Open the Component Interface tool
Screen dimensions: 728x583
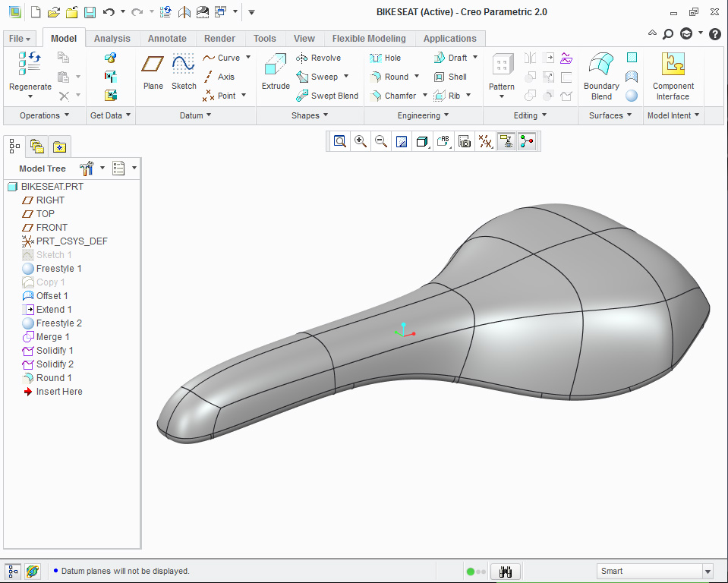point(673,76)
